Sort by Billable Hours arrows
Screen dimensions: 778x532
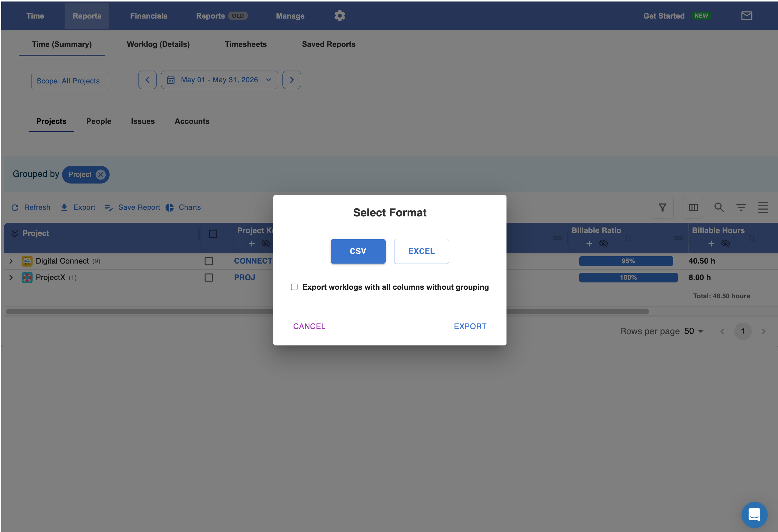pyautogui.click(x=752, y=238)
